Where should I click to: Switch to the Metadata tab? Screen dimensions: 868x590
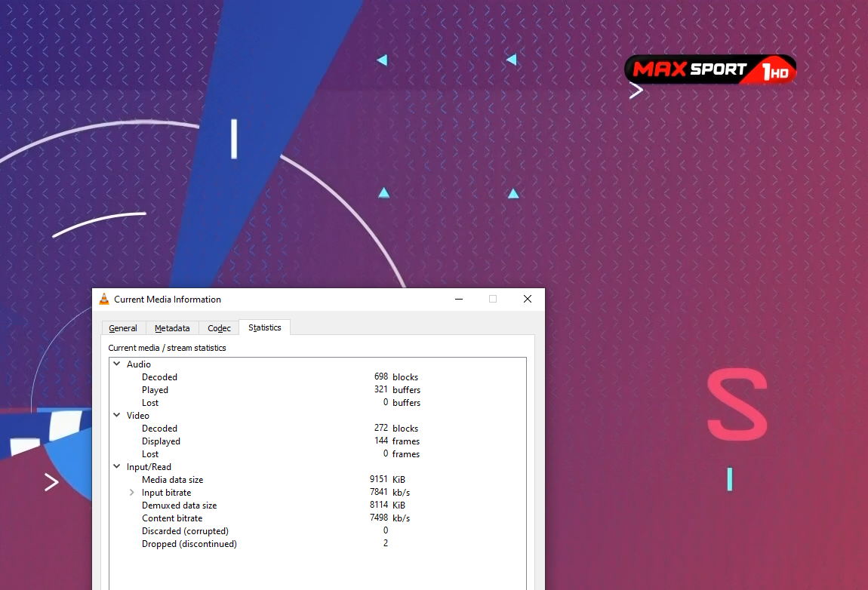[172, 328]
